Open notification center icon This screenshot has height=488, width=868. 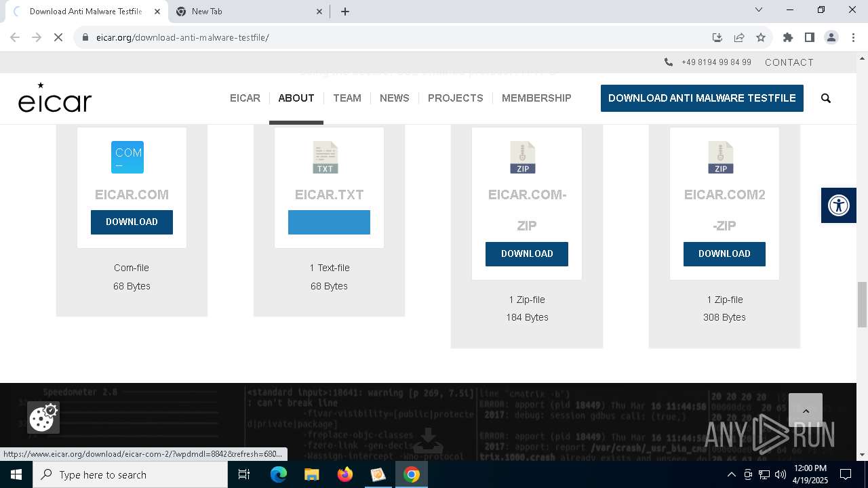coord(846,474)
